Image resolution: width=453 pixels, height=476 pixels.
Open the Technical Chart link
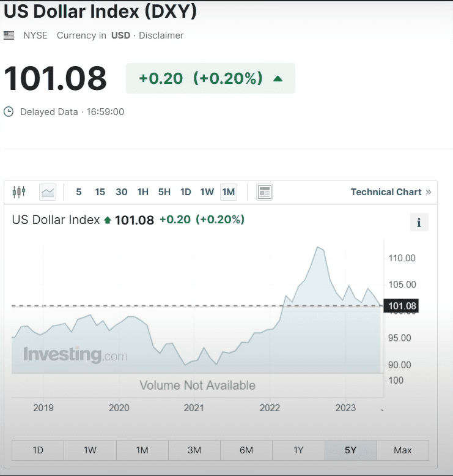click(386, 192)
